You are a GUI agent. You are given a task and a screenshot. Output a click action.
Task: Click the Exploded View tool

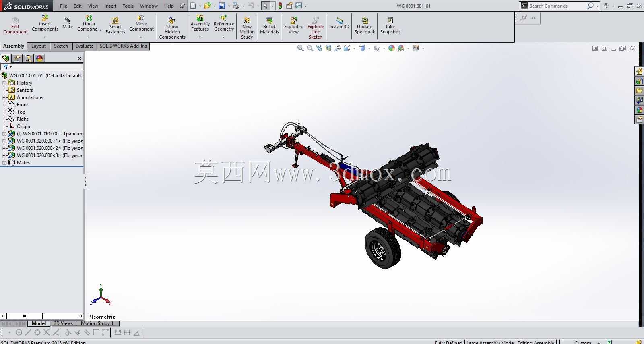[x=294, y=26]
